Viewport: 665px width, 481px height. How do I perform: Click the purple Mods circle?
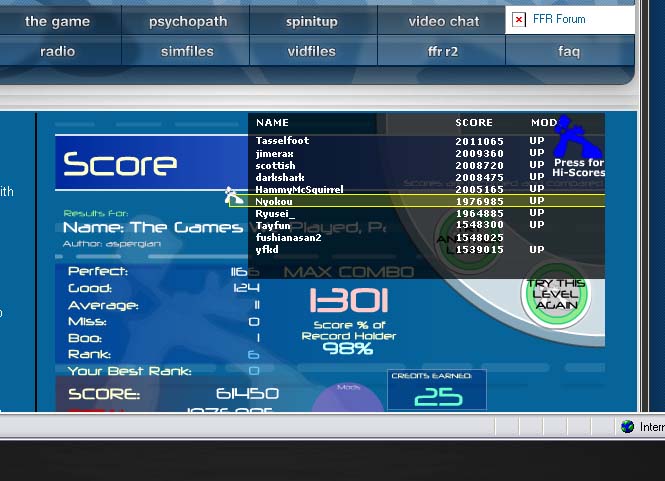point(348,397)
